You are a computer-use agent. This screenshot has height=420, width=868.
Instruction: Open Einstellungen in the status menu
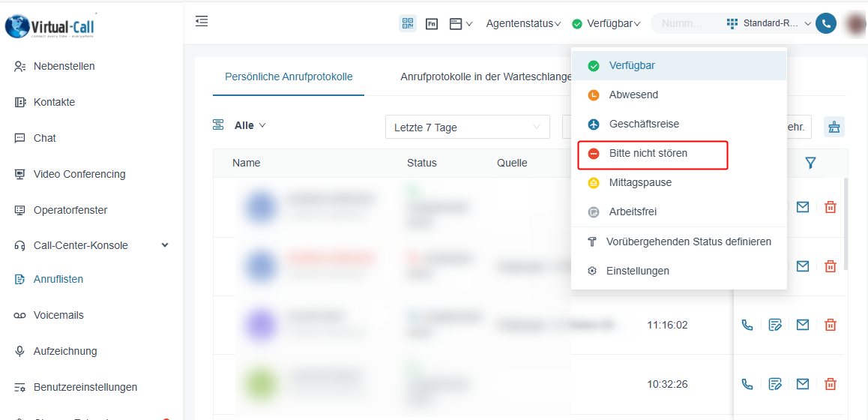(678, 271)
